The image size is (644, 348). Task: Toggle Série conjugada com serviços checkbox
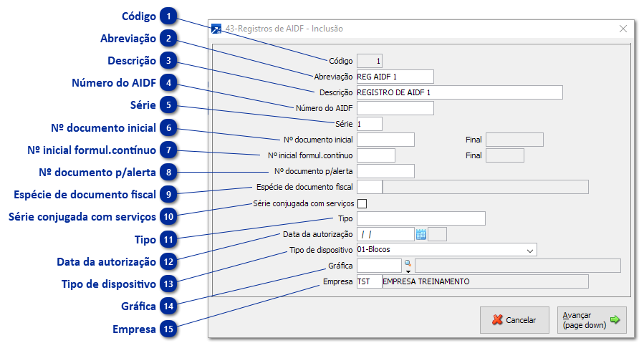pyautogui.click(x=362, y=203)
